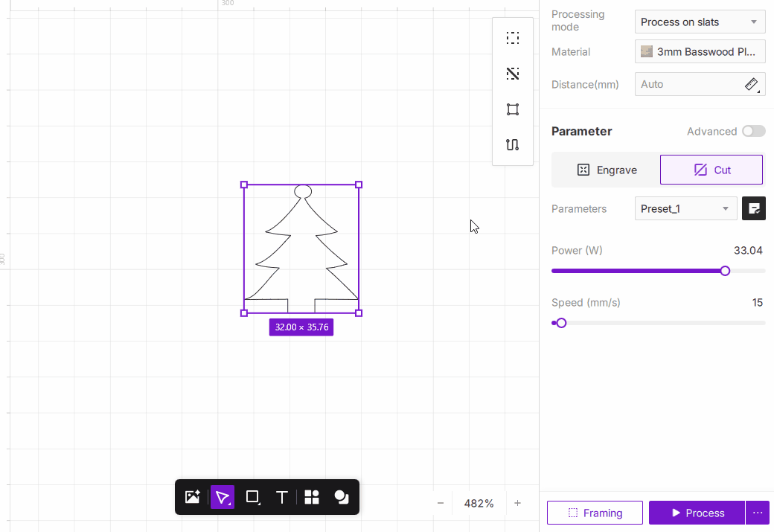Open the four-square shapes library icon
774x532 pixels.
pos(312,497)
